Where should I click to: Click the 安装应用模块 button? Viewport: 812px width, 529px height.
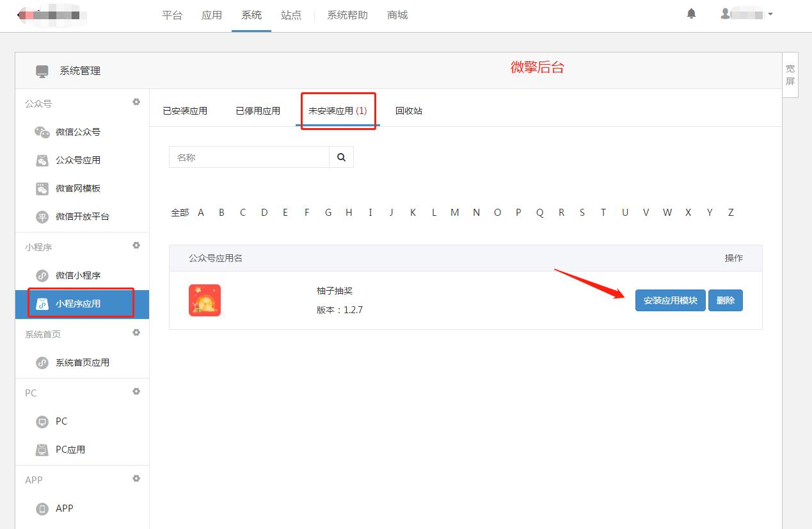tap(669, 300)
